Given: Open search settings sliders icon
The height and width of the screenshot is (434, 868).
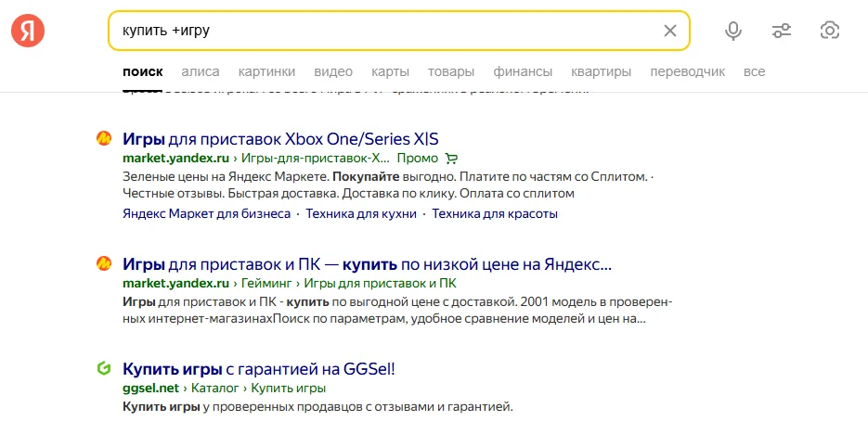Looking at the screenshot, I should [782, 31].
